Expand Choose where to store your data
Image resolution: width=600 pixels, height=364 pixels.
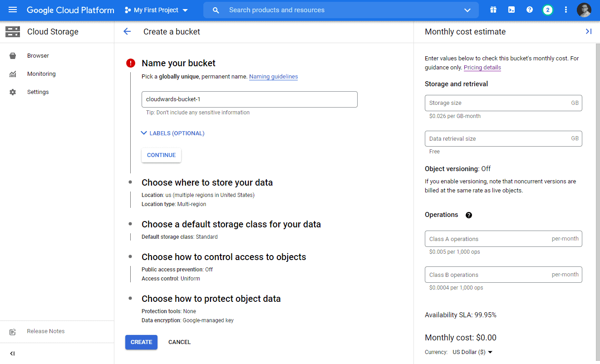[207, 182]
